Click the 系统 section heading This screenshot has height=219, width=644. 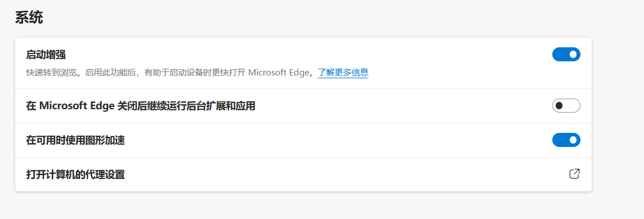29,17
